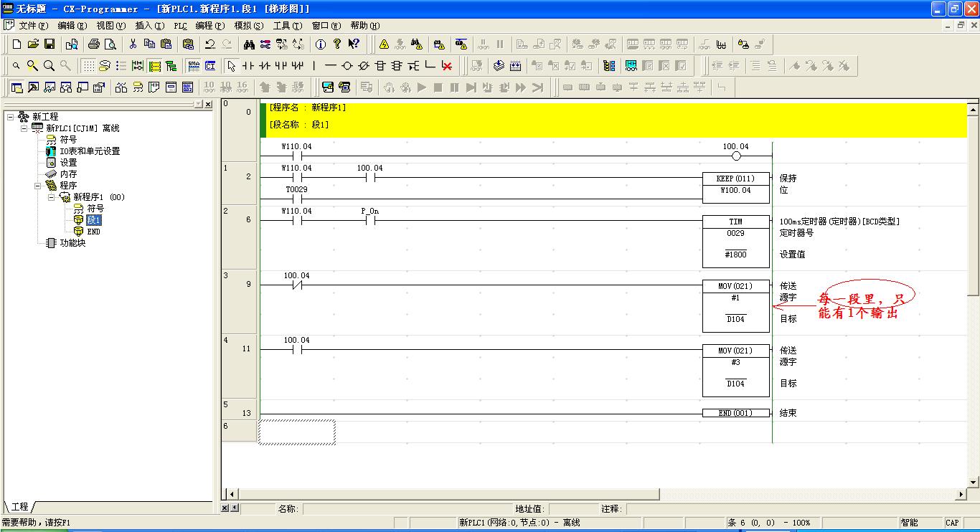Collapse the 程序 tree node
Viewport: 980px width, 532px height.
coord(37,186)
